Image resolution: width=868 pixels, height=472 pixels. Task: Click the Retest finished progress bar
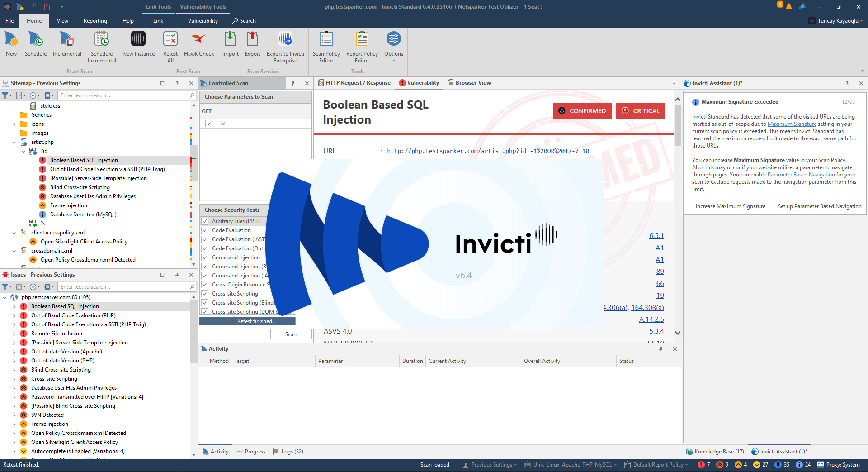click(x=247, y=321)
